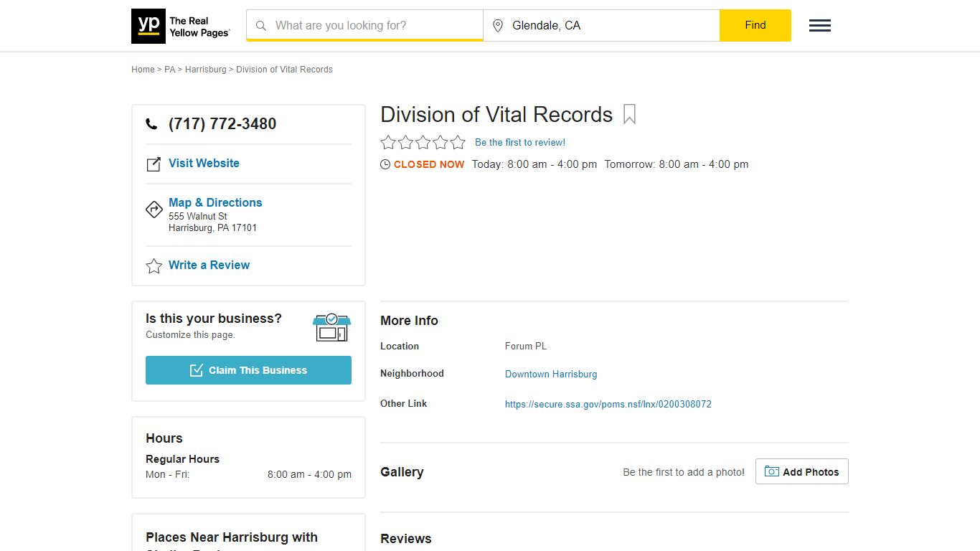Click 'Tomorrow: 8:00 am - 4:00 pm' text
The width and height of the screenshot is (980, 551).
pos(677,164)
